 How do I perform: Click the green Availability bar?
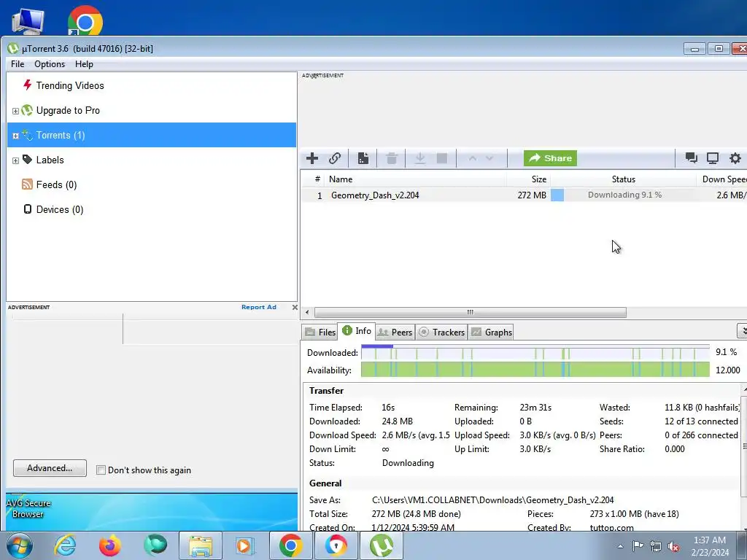pos(535,370)
